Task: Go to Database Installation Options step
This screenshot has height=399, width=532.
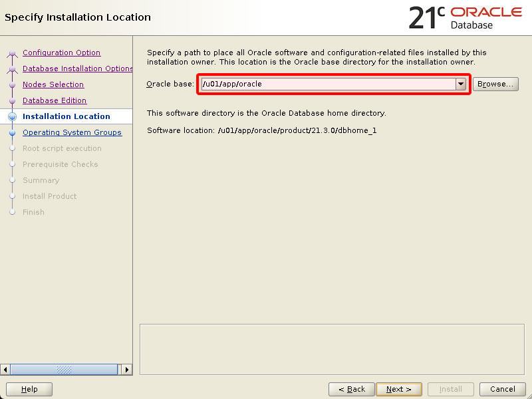Action: click(x=77, y=68)
